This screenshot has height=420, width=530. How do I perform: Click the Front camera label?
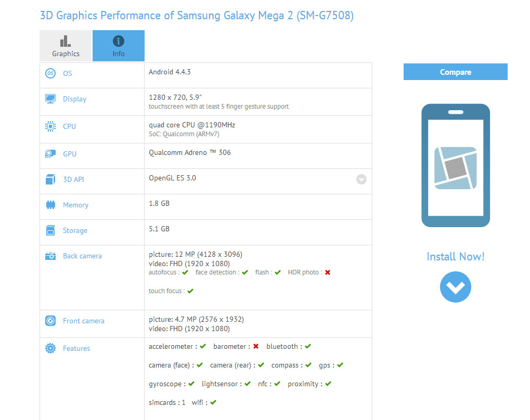tap(84, 321)
